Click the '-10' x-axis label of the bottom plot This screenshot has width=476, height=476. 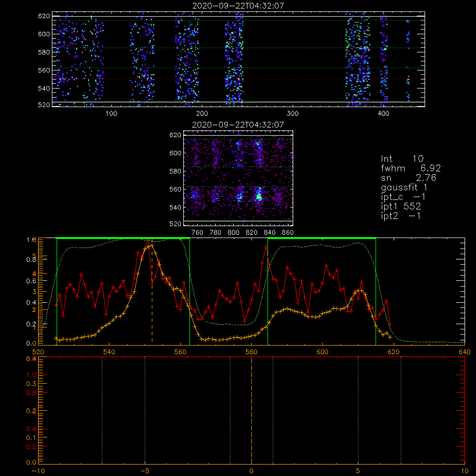coord(38,471)
